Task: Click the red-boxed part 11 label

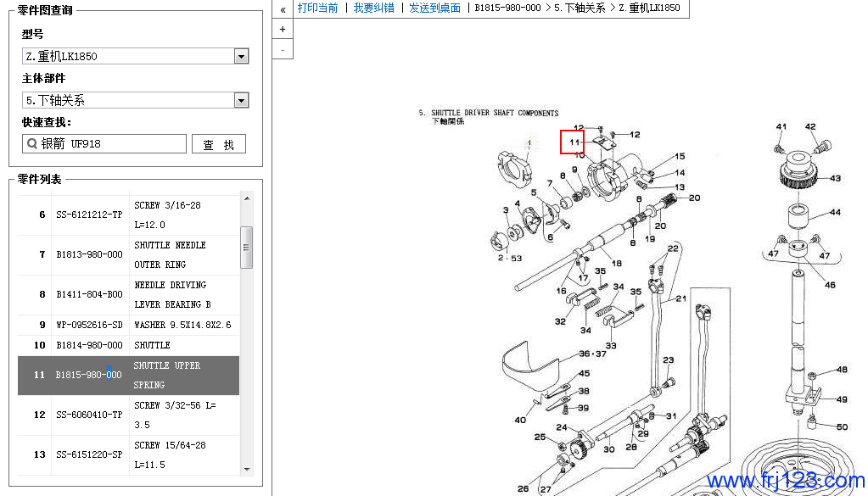Action: pos(573,142)
